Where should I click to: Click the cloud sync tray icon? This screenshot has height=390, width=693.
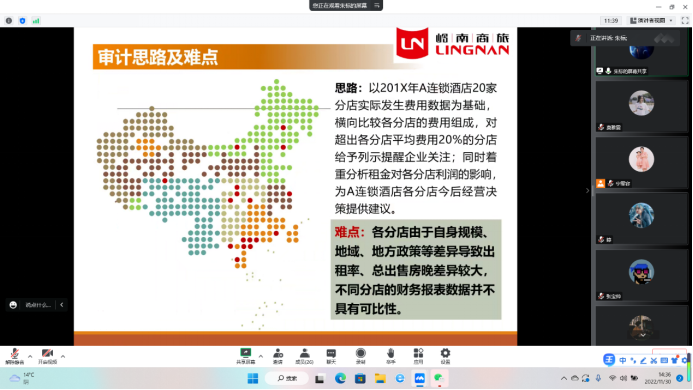(x=575, y=379)
